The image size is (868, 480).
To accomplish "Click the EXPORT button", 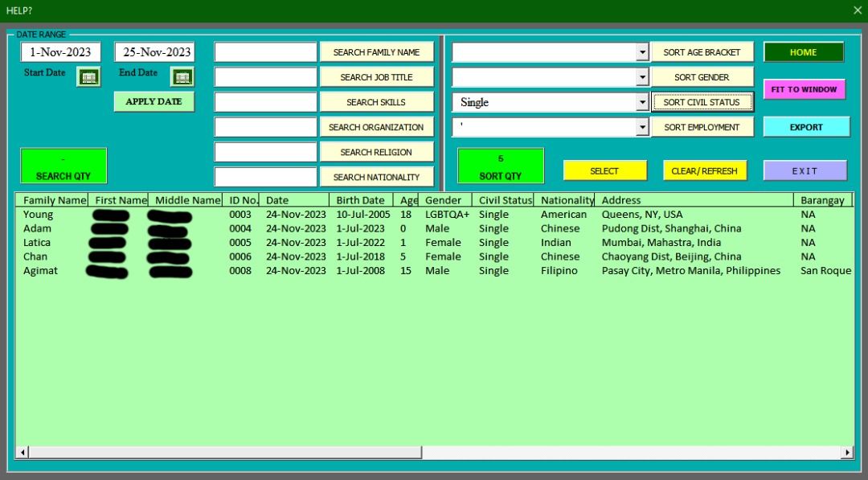I will pyautogui.click(x=805, y=127).
